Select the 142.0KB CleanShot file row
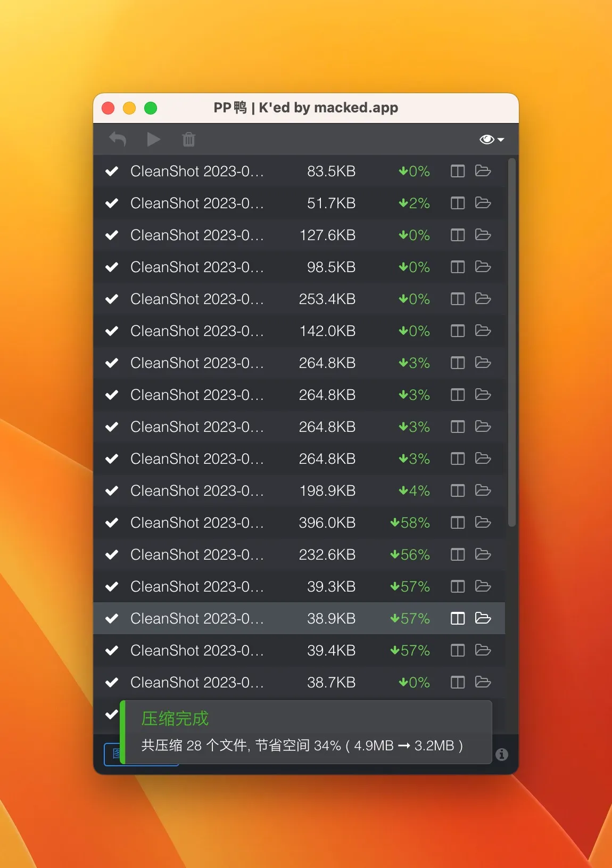 (x=197, y=331)
